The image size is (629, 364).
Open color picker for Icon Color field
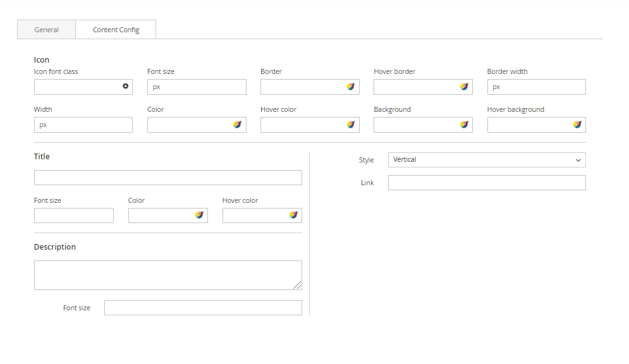click(x=237, y=124)
